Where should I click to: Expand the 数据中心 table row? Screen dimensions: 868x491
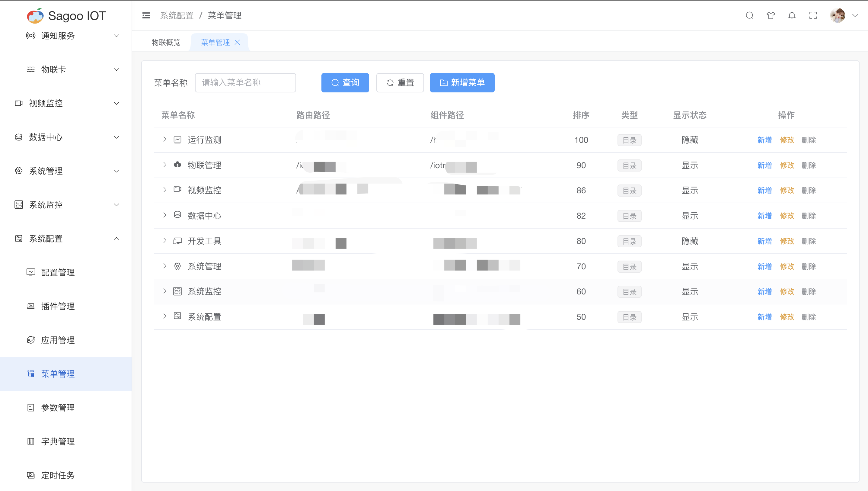click(164, 216)
